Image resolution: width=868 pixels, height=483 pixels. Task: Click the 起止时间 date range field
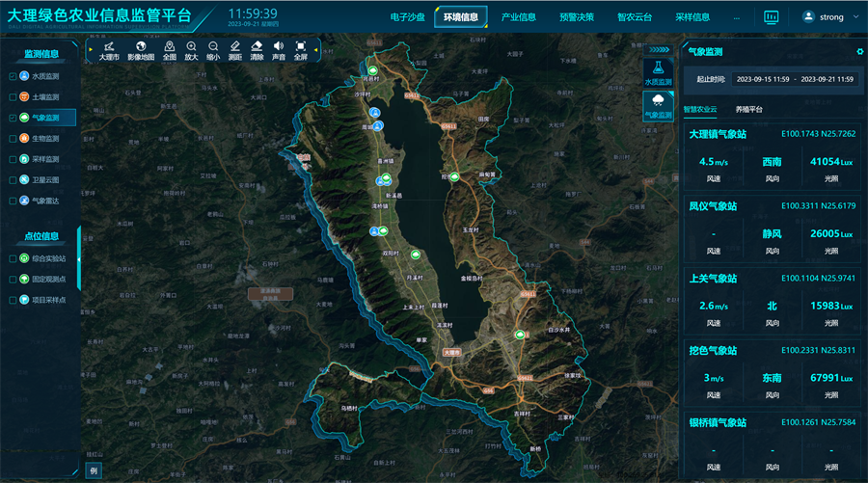[x=795, y=79]
